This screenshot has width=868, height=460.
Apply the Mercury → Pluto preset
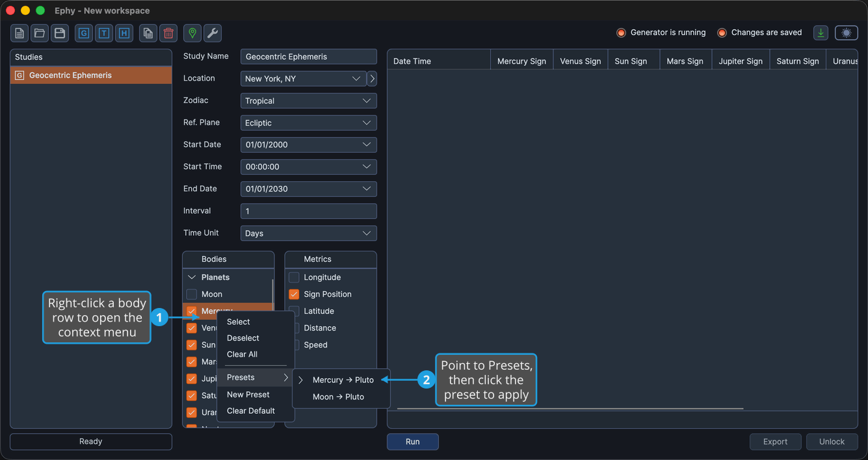click(x=341, y=380)
